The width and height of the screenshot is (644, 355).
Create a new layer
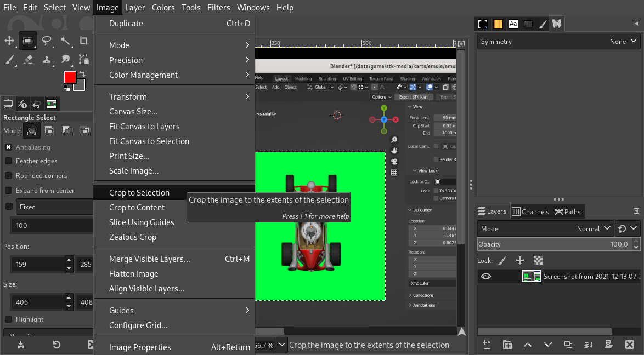487,345
